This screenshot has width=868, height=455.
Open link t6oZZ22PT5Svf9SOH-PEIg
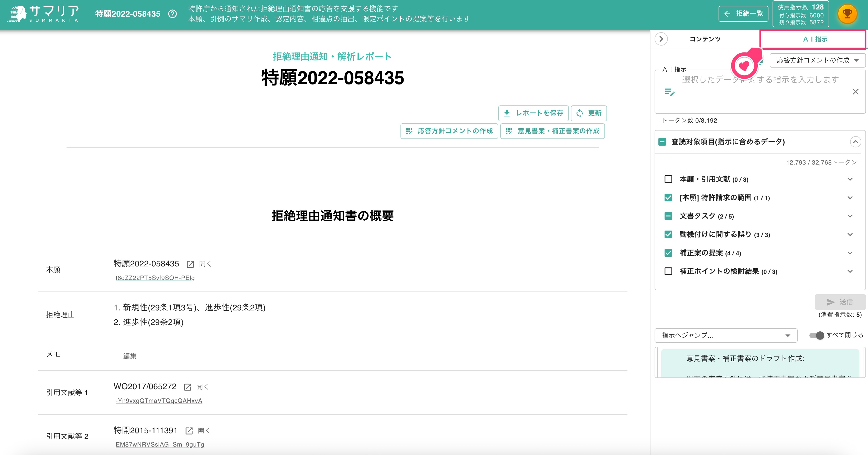point(155,278)
